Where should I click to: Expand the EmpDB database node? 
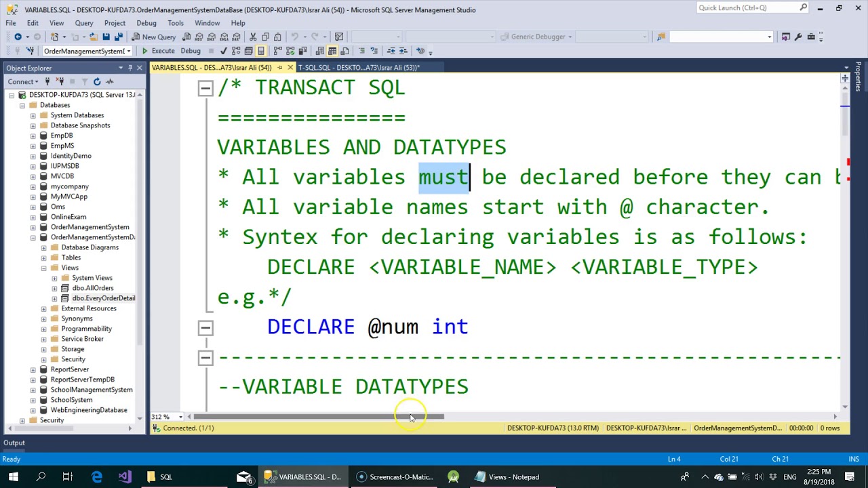pyautogui.click(x=33, y=136)
